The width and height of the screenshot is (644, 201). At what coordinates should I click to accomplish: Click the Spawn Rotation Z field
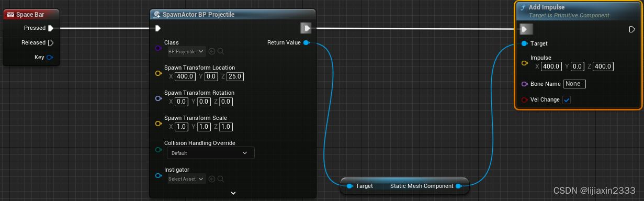click(x=225, y=102)
